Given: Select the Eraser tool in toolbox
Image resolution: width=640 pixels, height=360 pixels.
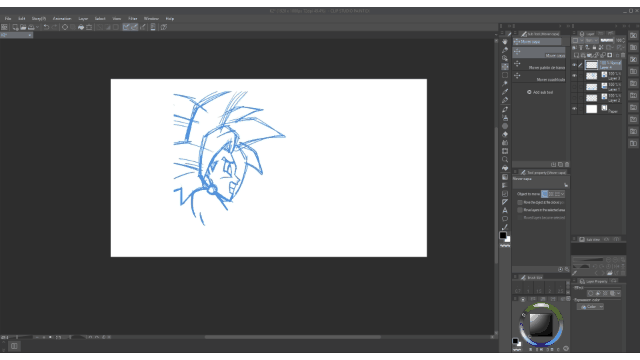Looking at the screenshot, I should pos(505,134).
